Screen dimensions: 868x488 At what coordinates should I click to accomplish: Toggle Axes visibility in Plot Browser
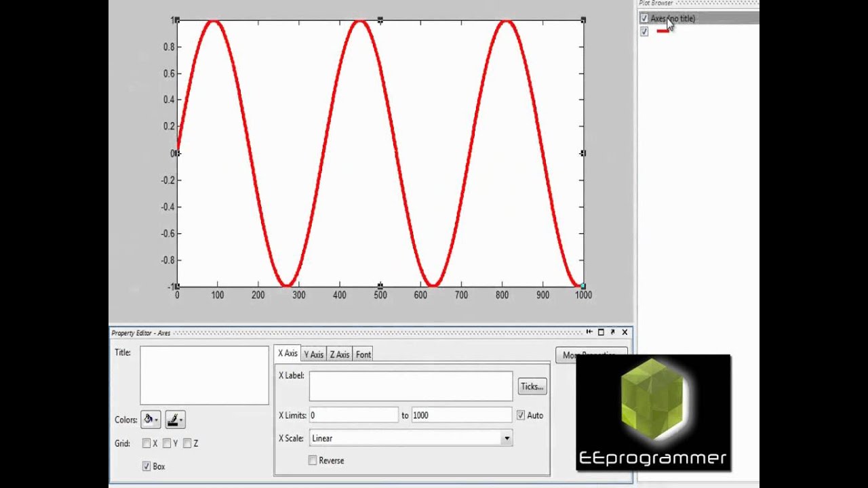(644, 18)
